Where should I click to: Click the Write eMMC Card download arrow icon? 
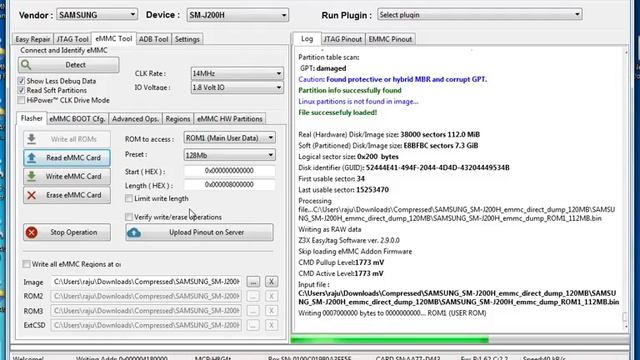click(31, 176)
